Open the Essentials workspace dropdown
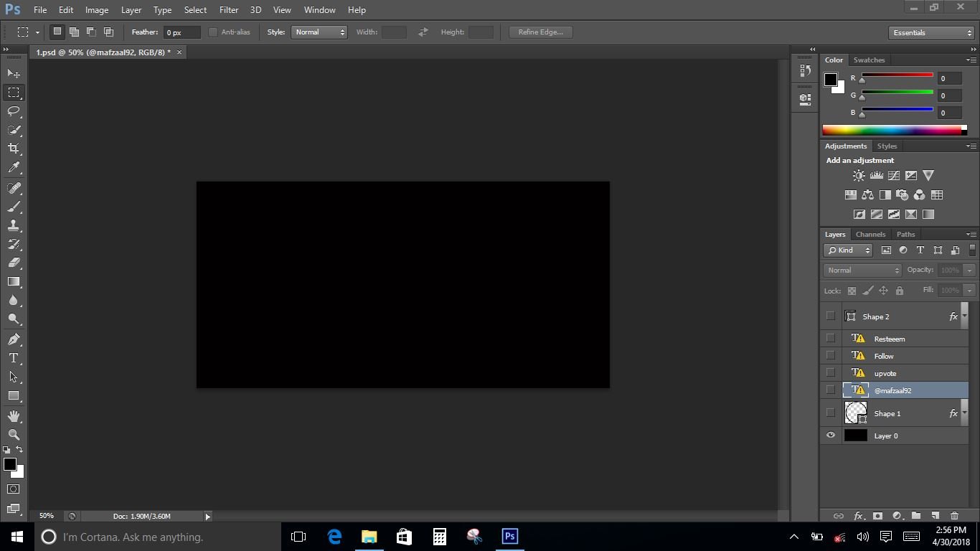Screen dimensions: 980x551 coord(930,33)
